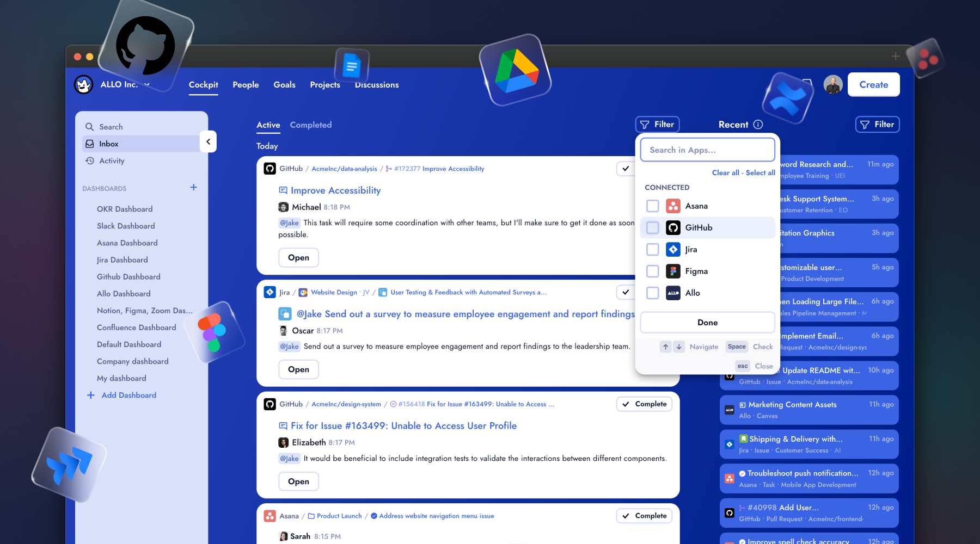Collapse the sidebar with the chevron
Image resolution: width=980 pixels, height=544 pixels.
pyautogui.click(x=208, y=141)
